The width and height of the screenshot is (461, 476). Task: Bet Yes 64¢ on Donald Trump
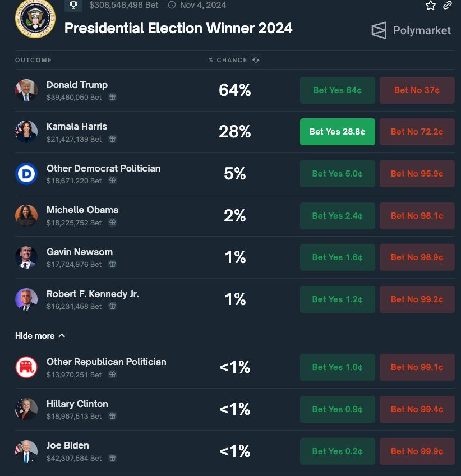338,90
